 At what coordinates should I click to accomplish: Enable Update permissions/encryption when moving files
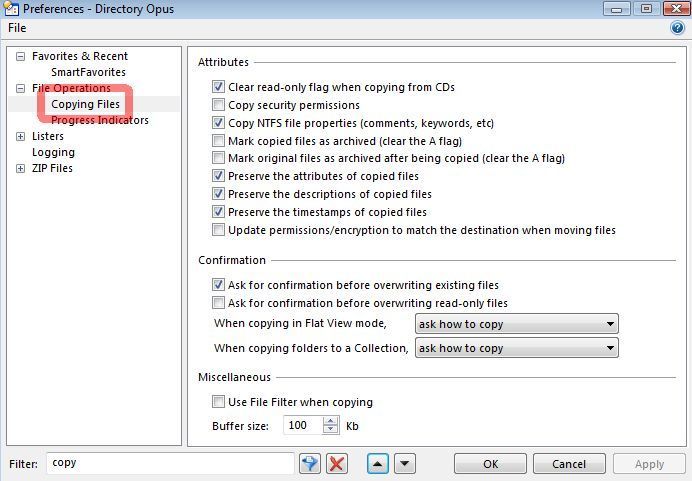tap(218, 229)
